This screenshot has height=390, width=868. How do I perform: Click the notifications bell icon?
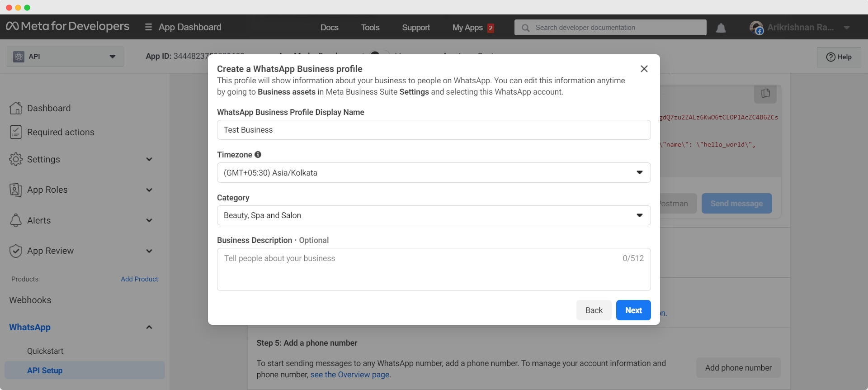pos(721,28)
